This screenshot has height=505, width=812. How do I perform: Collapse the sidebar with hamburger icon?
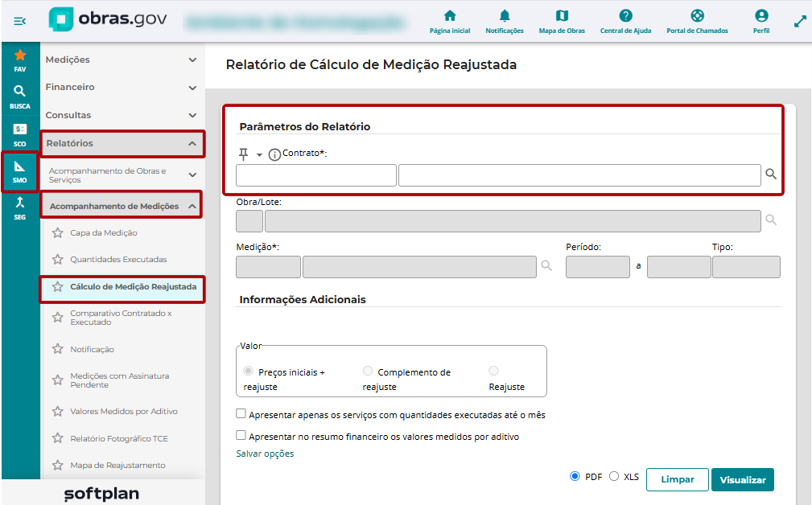point(19,21)
